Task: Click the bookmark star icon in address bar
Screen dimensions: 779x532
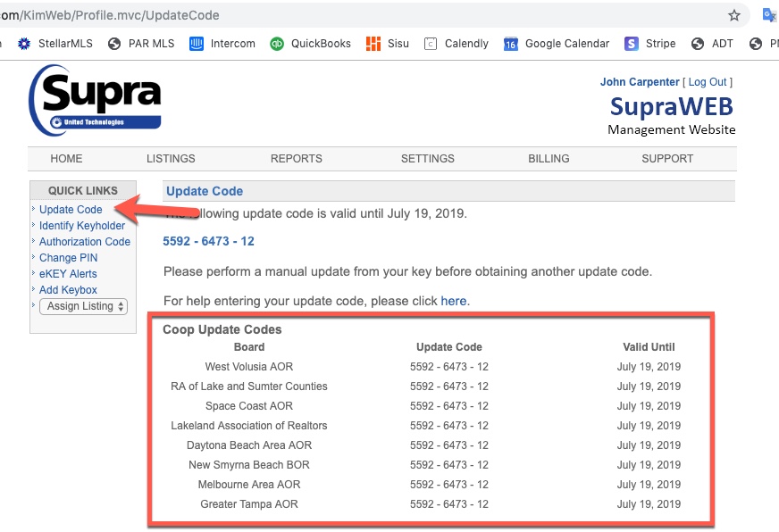Action: (x=734, y=15)
